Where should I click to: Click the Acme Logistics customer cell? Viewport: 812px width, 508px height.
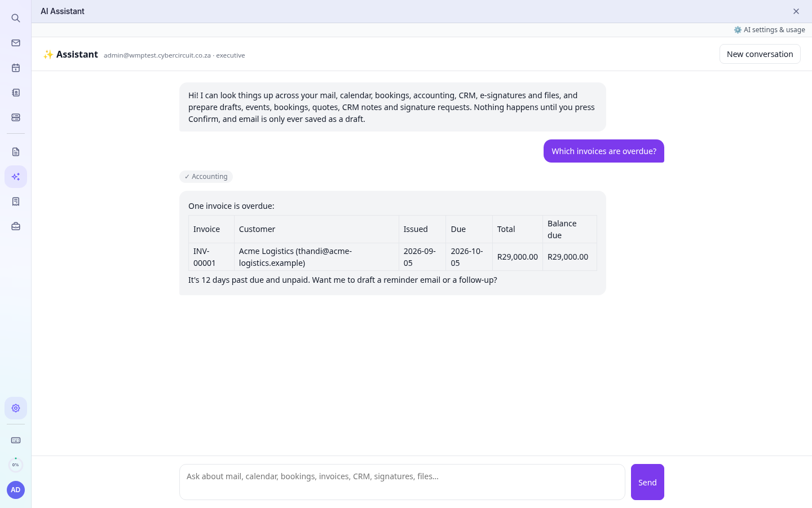point(316,257)
